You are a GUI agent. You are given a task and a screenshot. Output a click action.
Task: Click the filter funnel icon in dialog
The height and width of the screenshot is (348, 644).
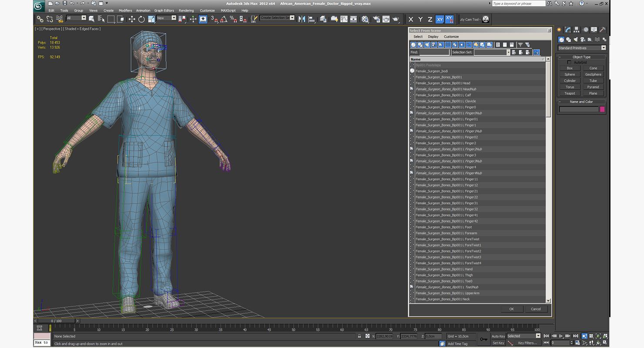[x=520, y=45]
